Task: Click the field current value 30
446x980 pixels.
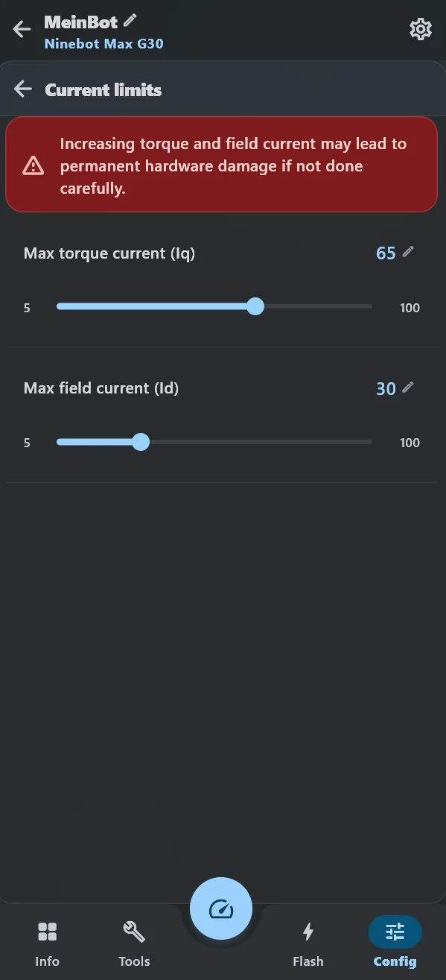Action: tap(386, 388)
